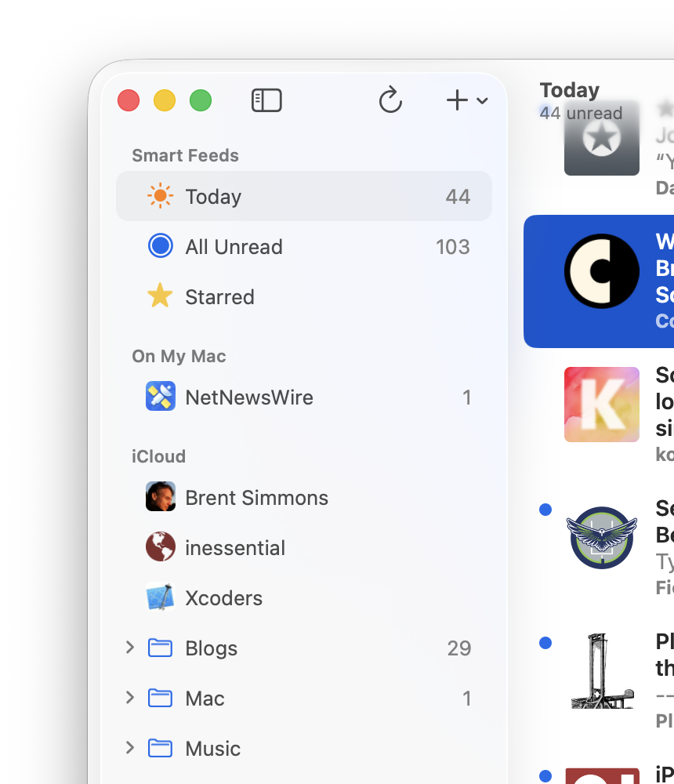Select the Today smart feed
The width and height of the screenshot is (674, 784).
coord(304,197)
